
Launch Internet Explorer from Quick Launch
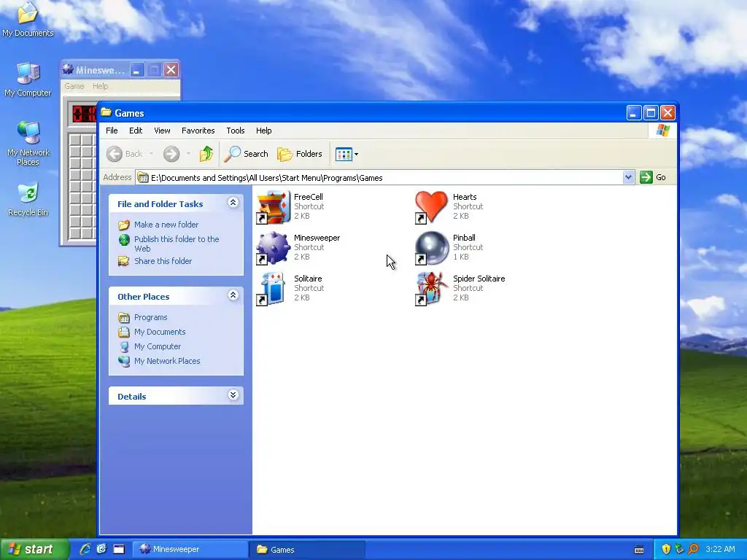(85, 549)
